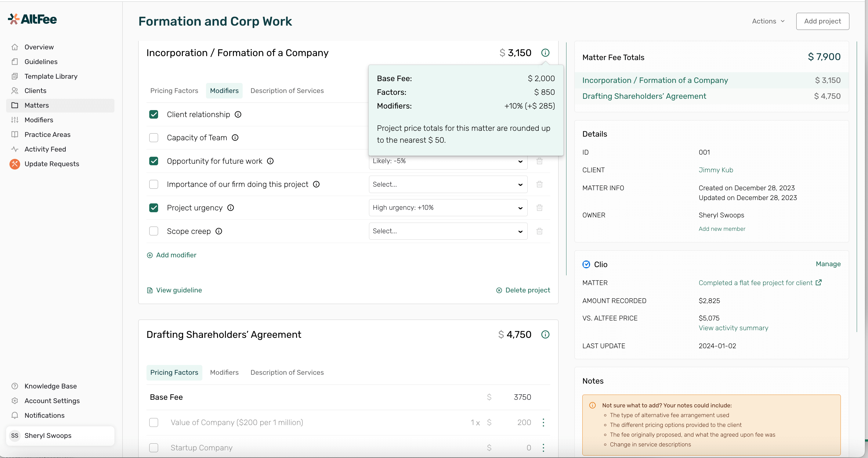Uncheck the Project urgency modifier
Image resolution: width=868 pixels, height=458 pixels.
tap(154, 208)
